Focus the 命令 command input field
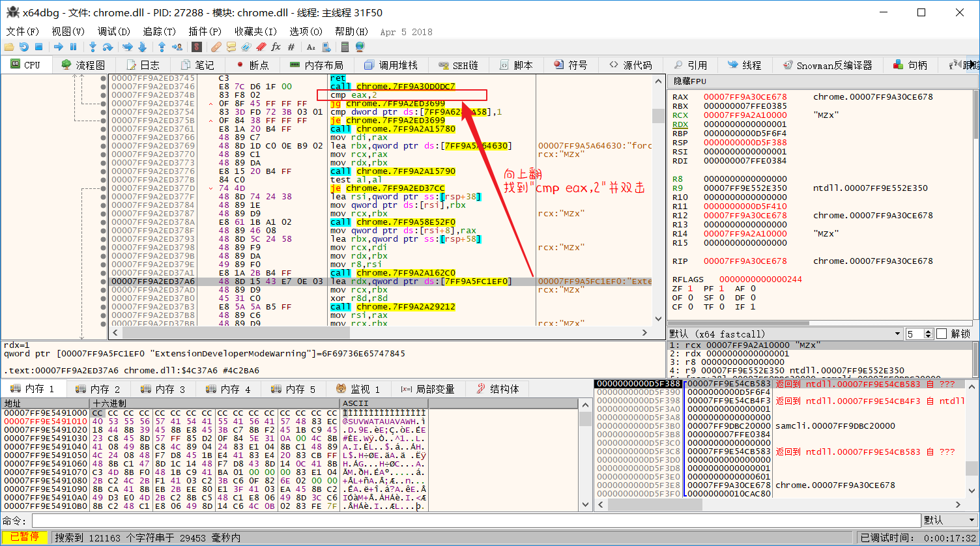 coord(475,520)
